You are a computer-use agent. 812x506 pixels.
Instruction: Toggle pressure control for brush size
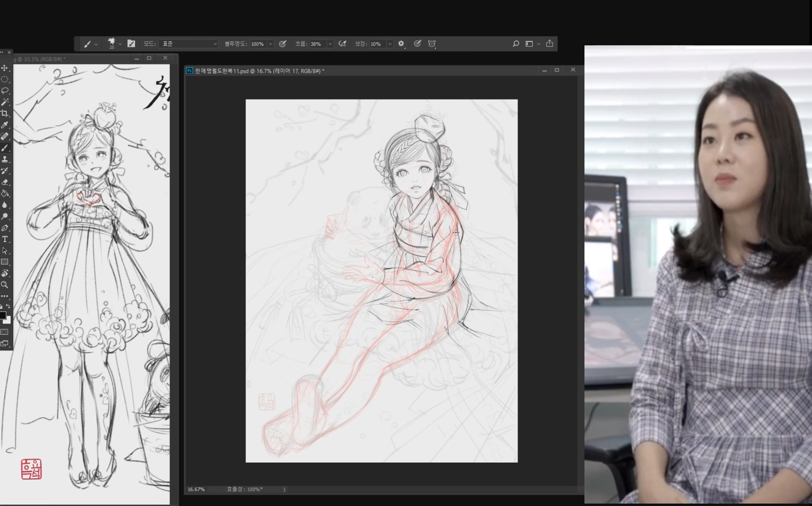pos(417,43)
